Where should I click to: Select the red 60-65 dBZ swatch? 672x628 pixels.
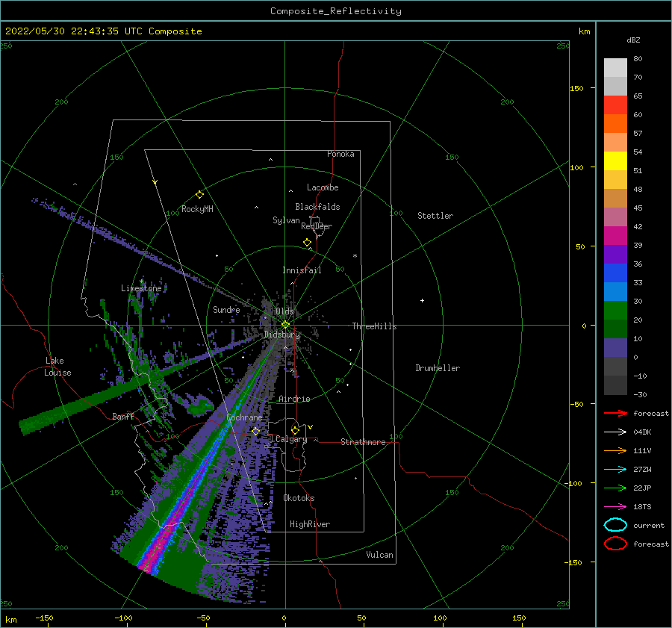click(615, 105)
